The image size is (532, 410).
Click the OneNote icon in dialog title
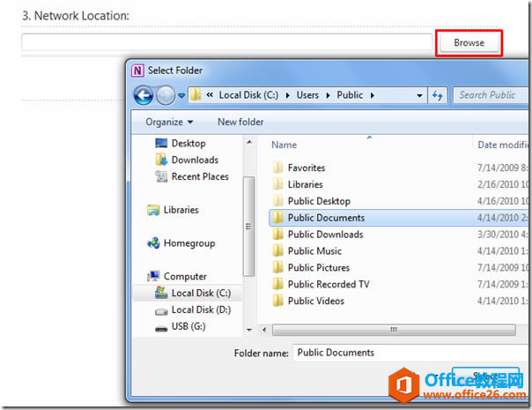(x=137, y=71)
